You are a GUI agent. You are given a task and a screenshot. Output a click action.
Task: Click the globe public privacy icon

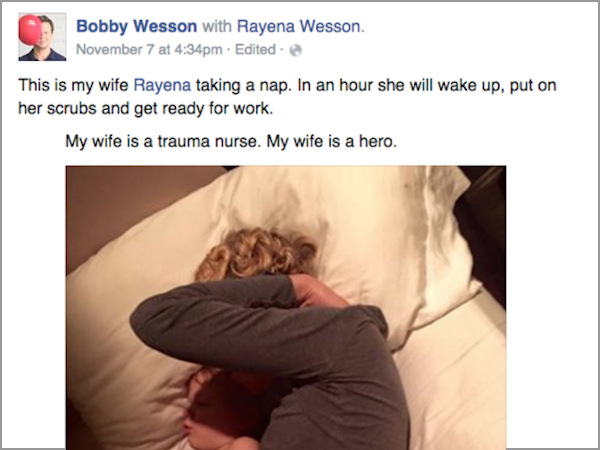click(295, 50)
